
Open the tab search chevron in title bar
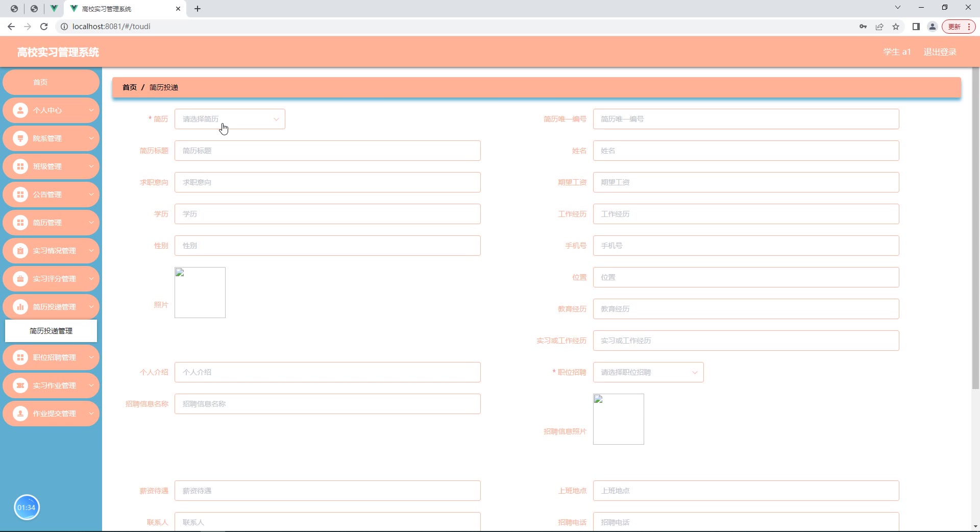click(898, 8)
